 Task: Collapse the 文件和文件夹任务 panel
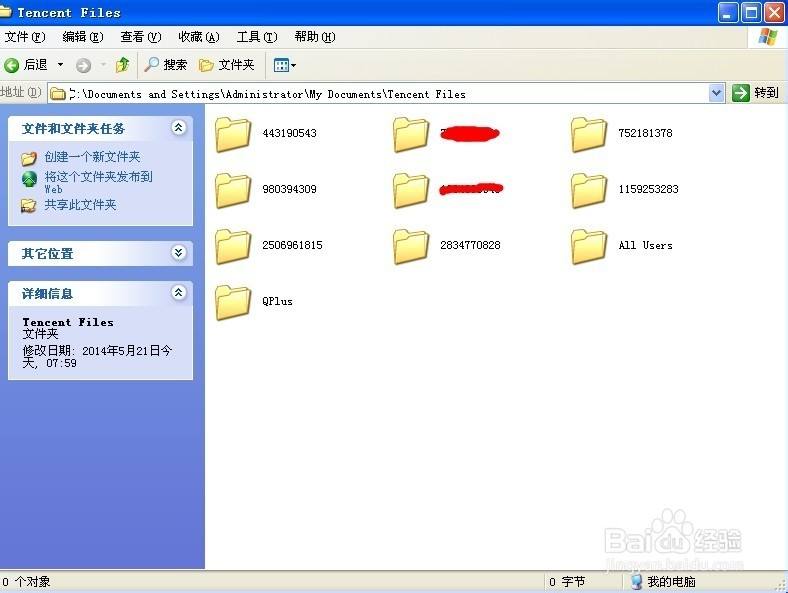178,128
